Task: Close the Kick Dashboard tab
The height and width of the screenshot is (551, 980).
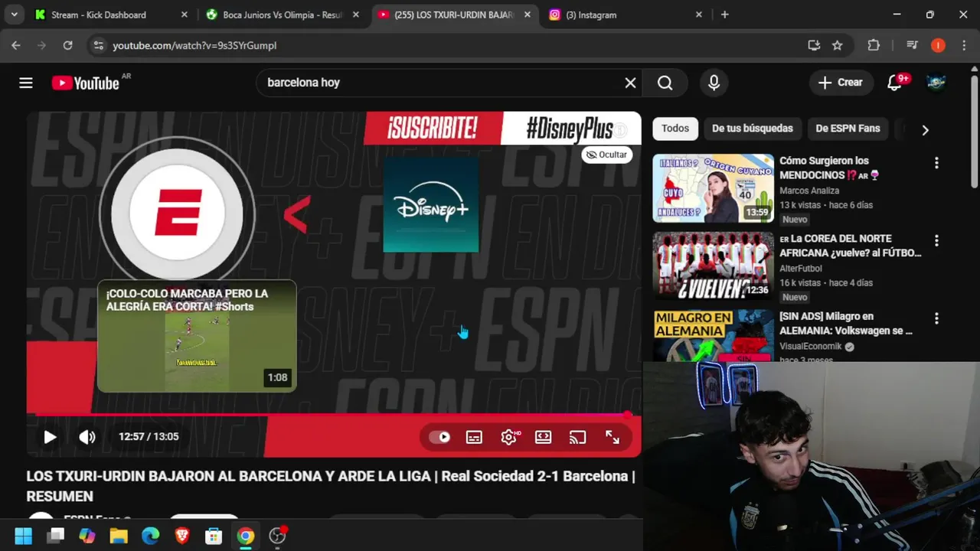Action: [x=185, y=15]
